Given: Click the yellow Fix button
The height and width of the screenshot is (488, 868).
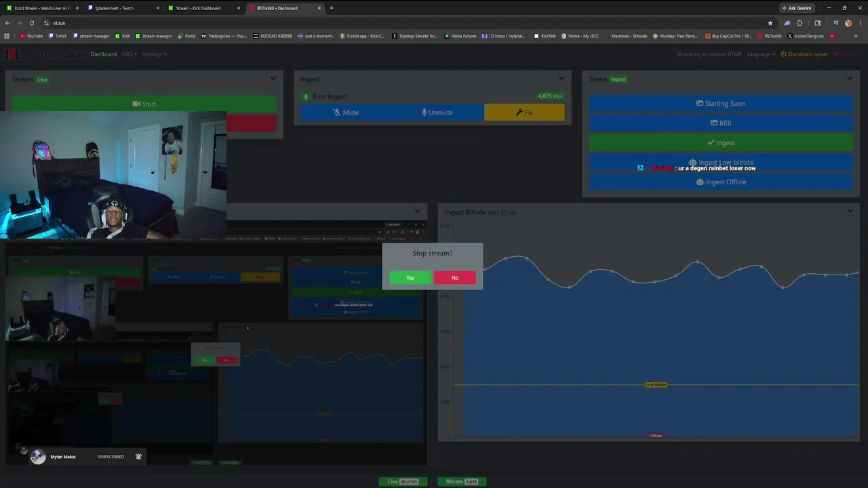Looking at the screenshot, I should [x=524, y=113].
